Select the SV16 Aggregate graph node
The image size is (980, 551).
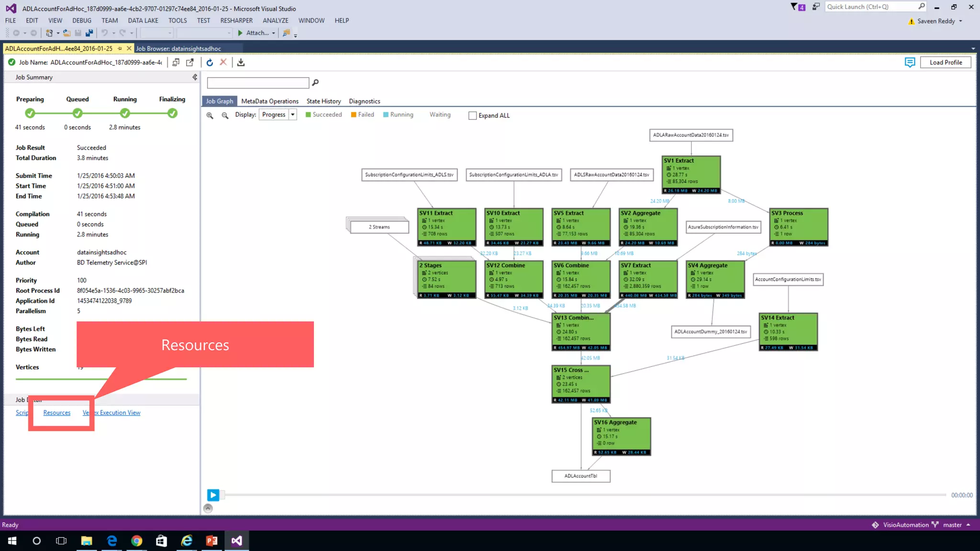622,436
